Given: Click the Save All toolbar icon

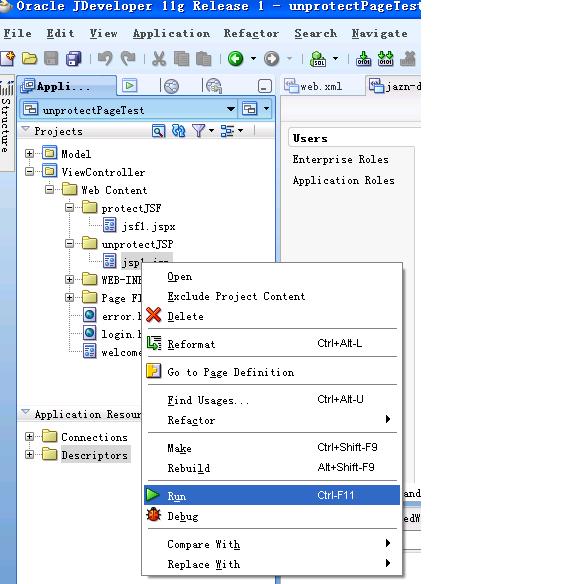Looking at the screenshot, I should [x=73, y=59].
